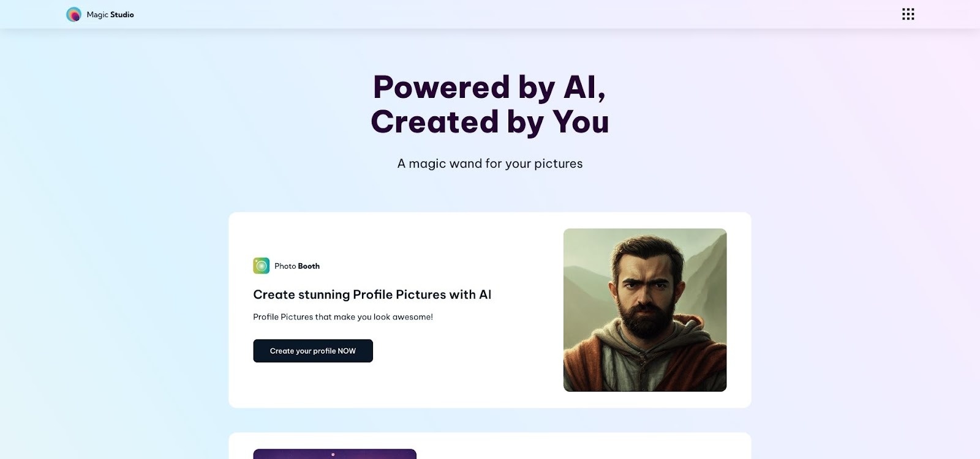This screenshot has width=980, height=459.
Task: Click "Create stunning Profile Pictures with AI" heading
Action: click(372, 294)
